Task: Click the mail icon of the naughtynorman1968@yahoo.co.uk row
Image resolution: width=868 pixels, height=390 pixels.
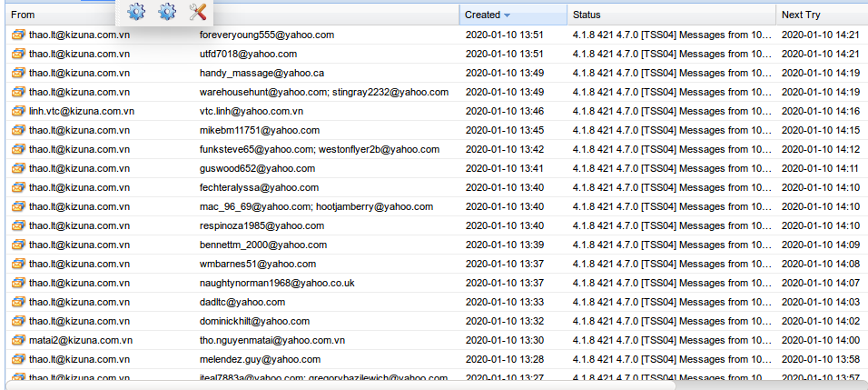Action: [18, 283]
